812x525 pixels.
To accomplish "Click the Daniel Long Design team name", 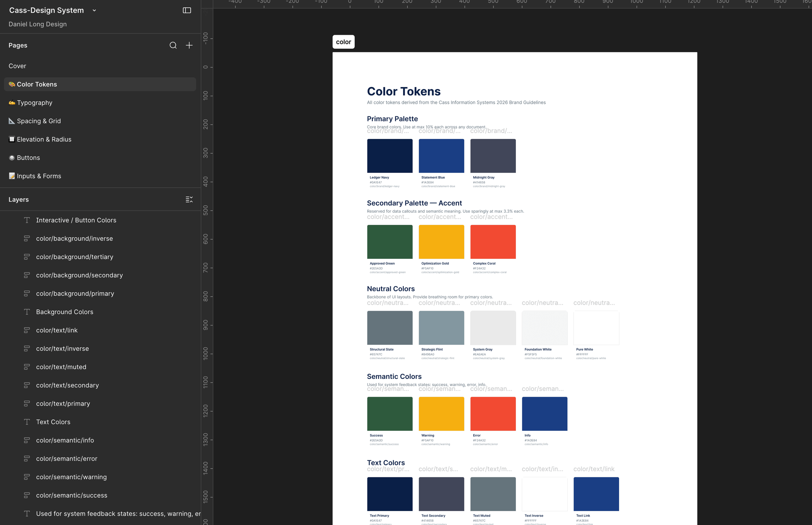I will click(x=37, y=24).
